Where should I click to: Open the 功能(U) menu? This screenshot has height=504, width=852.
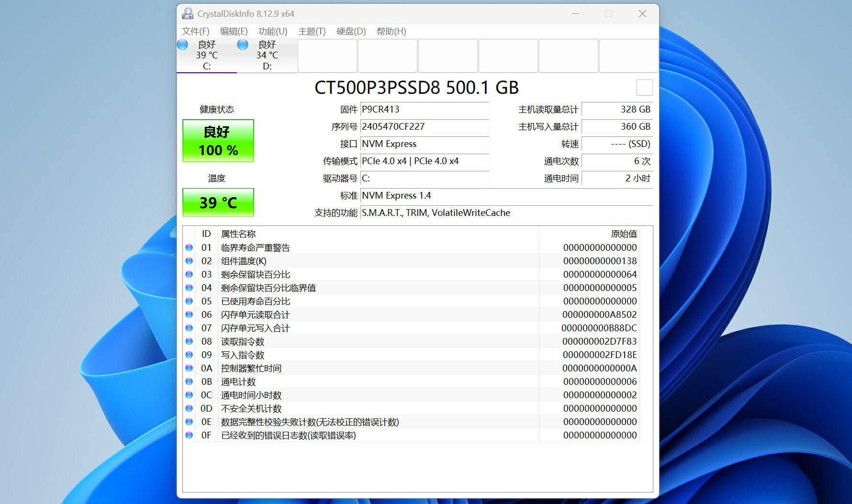pos(273,31)
